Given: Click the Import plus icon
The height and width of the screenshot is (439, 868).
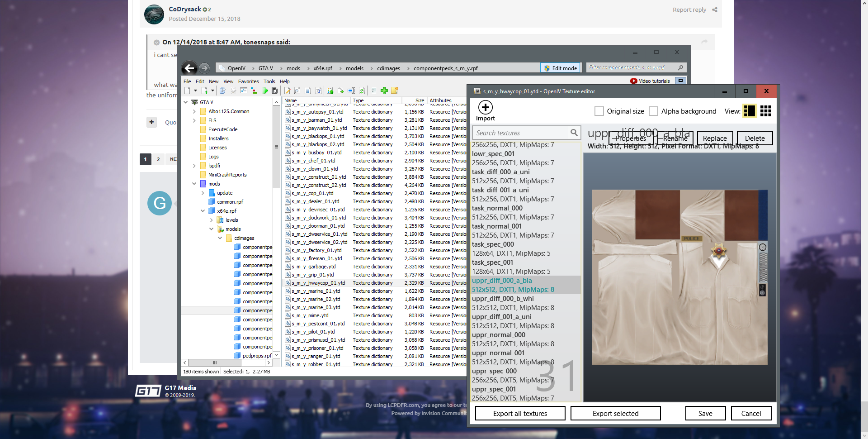Looking at the screenshot, I should click(485, 108).
